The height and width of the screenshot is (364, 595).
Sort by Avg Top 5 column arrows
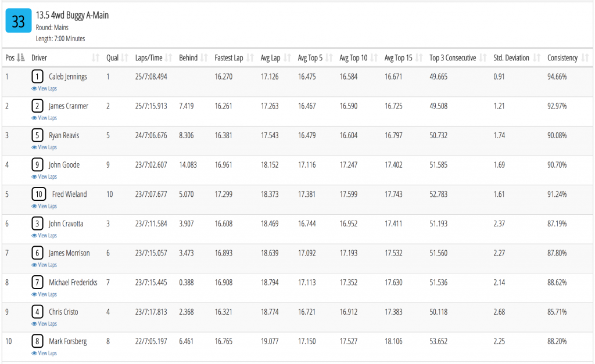[x=329, y=57]
